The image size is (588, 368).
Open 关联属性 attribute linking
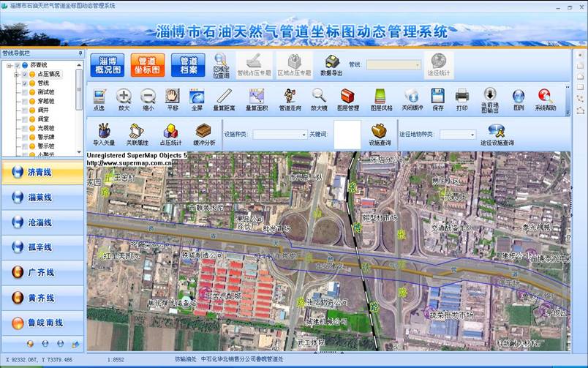(137, 135)
